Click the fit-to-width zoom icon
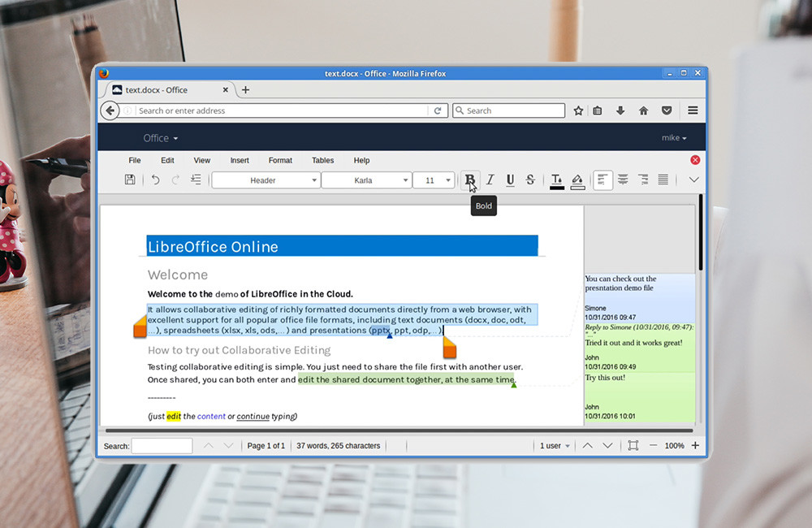 tap(633, 446)
